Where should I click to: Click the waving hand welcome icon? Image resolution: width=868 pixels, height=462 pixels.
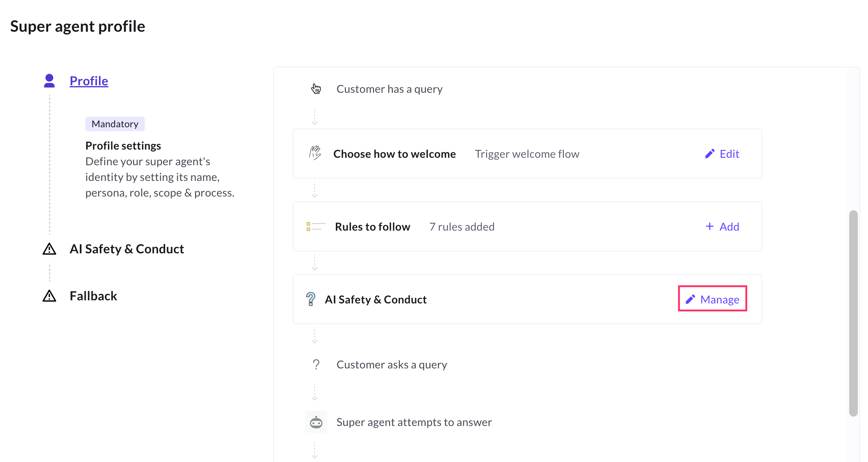pos(315,153)
